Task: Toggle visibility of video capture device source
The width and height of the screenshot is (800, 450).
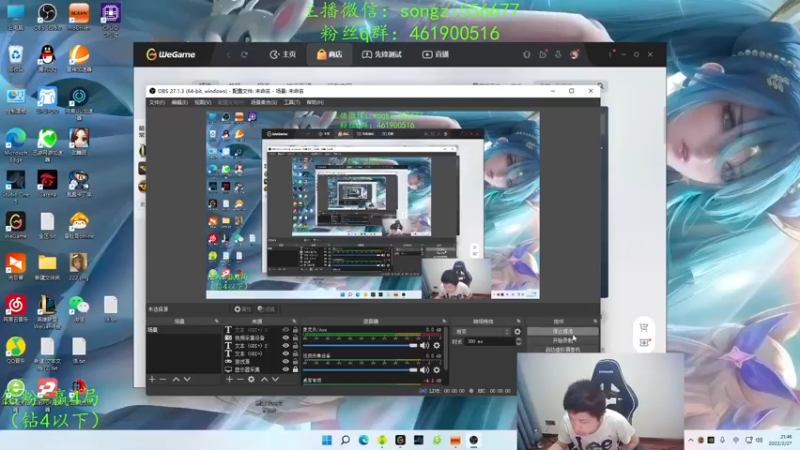Action: tap(286, 338)
